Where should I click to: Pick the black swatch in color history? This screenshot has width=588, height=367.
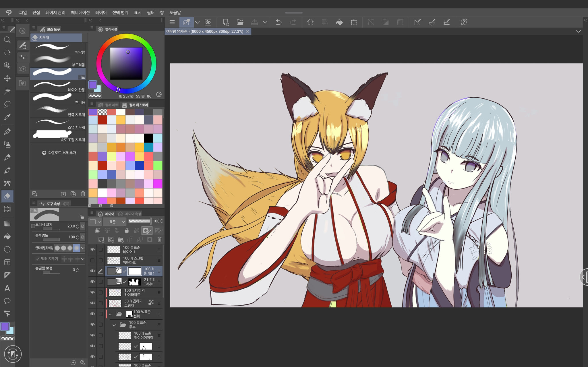(148, 138)
